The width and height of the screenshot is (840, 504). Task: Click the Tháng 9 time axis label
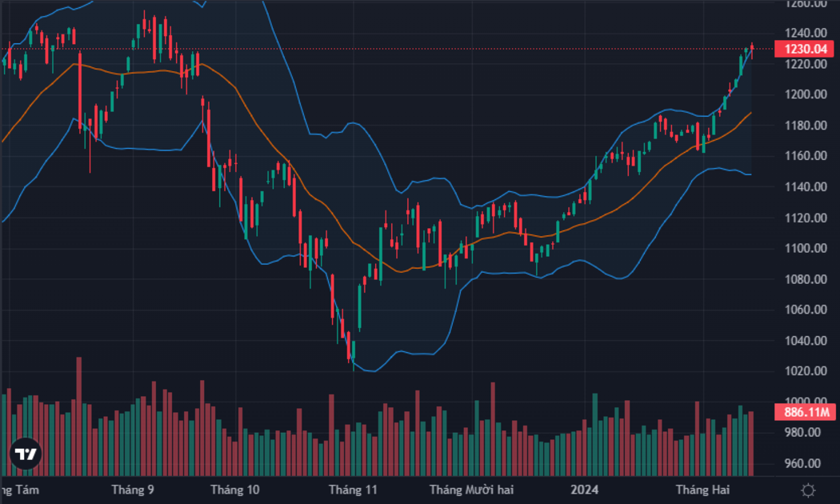(132, 490)
